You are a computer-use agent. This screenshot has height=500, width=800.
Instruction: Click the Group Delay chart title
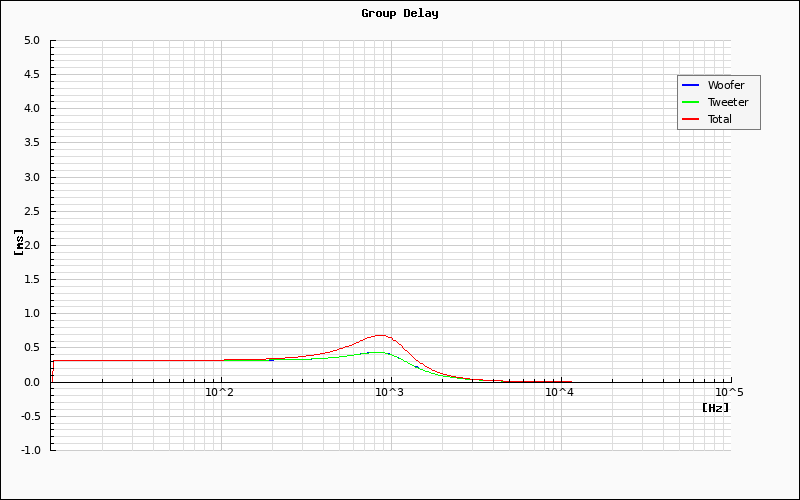[x=400, y=13]
